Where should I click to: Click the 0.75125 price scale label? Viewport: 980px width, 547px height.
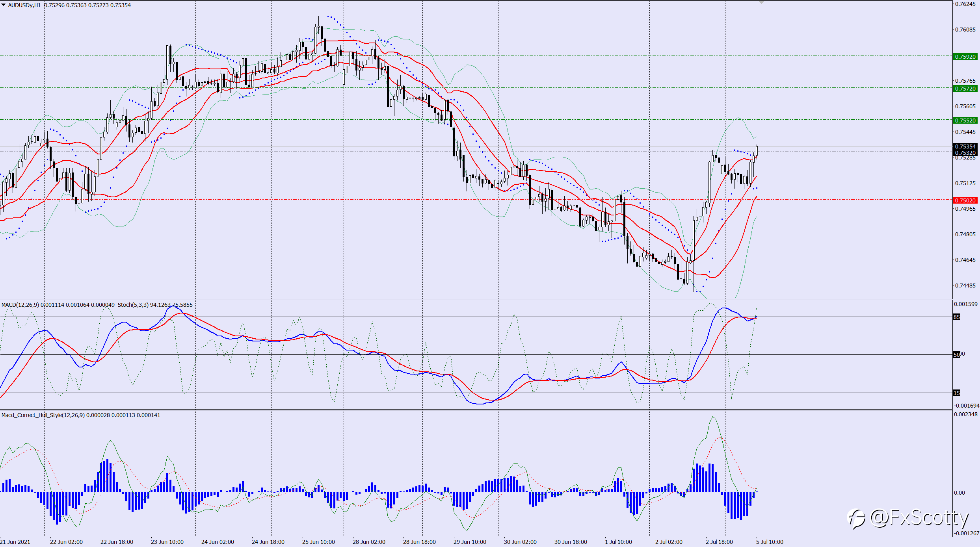tap(965, 183)
